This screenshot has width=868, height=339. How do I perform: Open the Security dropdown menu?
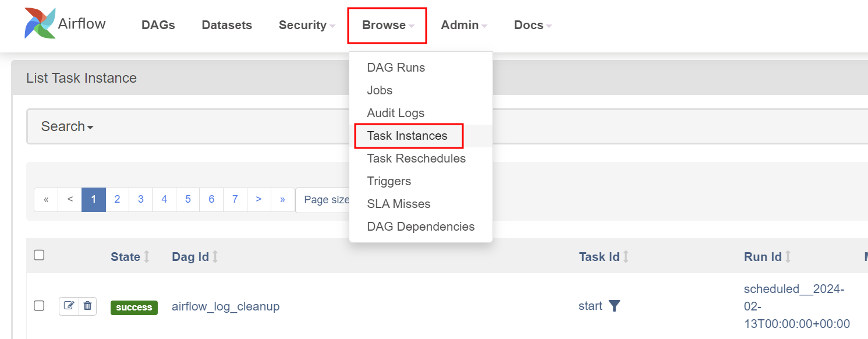[307, 25]
